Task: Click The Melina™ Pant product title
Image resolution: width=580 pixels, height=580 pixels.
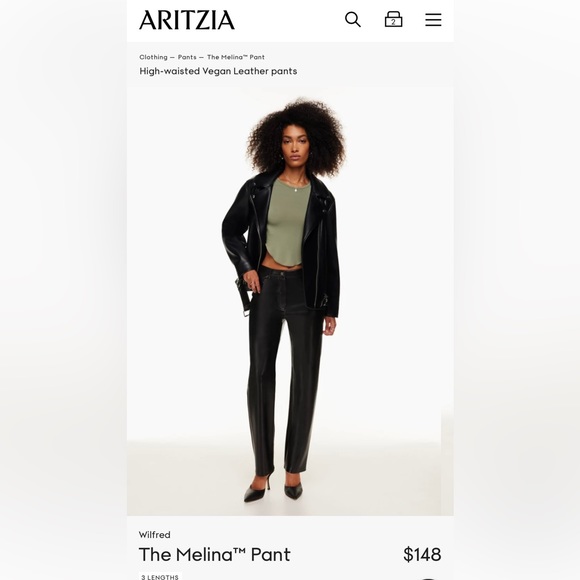Action: click(215, 554)
